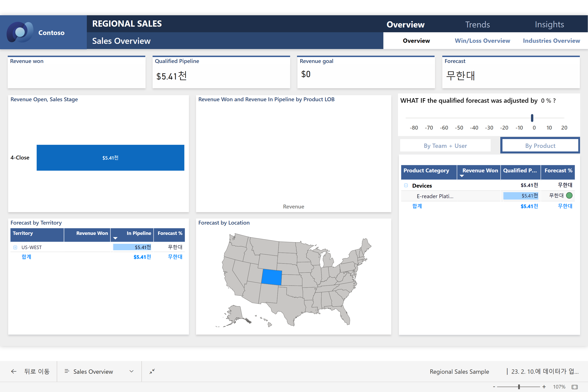Click the green forecast status circle
588x392 pixels.
pyautogui.click(x=569, y=196)
